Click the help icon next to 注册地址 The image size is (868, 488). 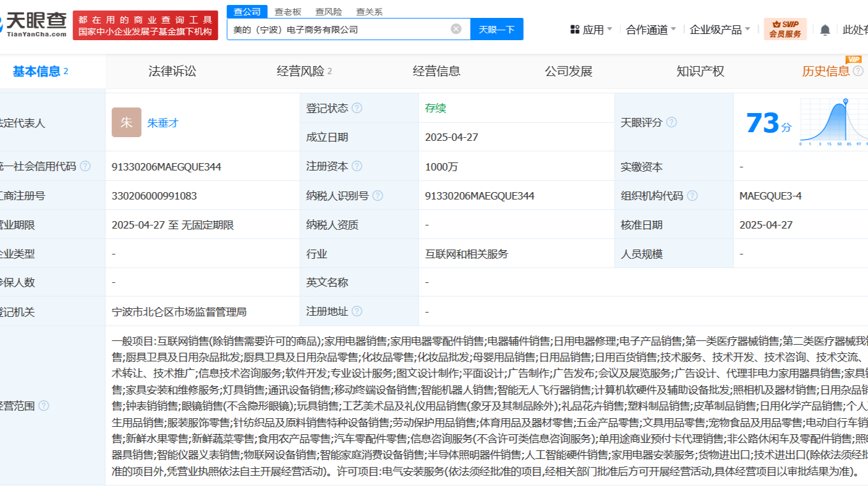point(357,311)
